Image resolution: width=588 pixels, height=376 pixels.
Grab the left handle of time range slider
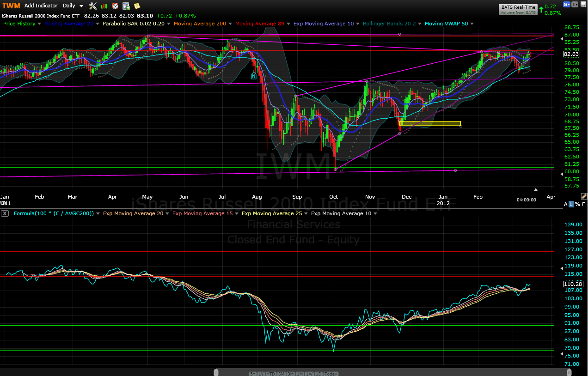coord(216,372)
